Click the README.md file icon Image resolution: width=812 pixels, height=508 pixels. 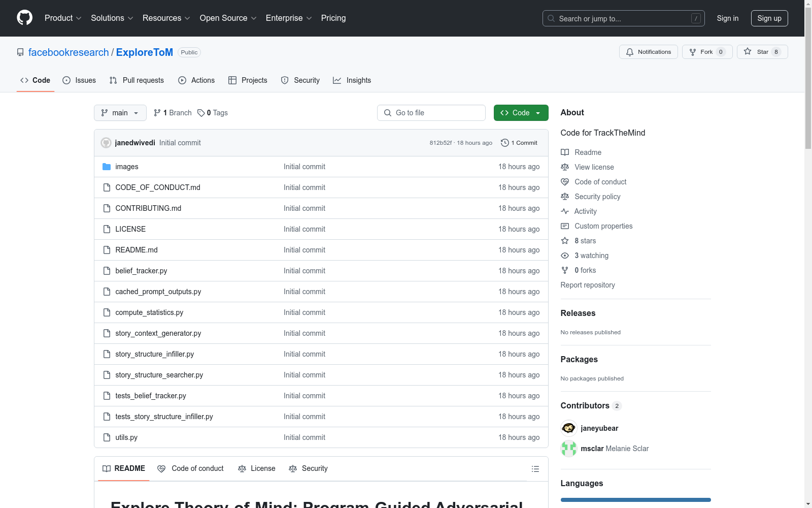pos(107,250)
